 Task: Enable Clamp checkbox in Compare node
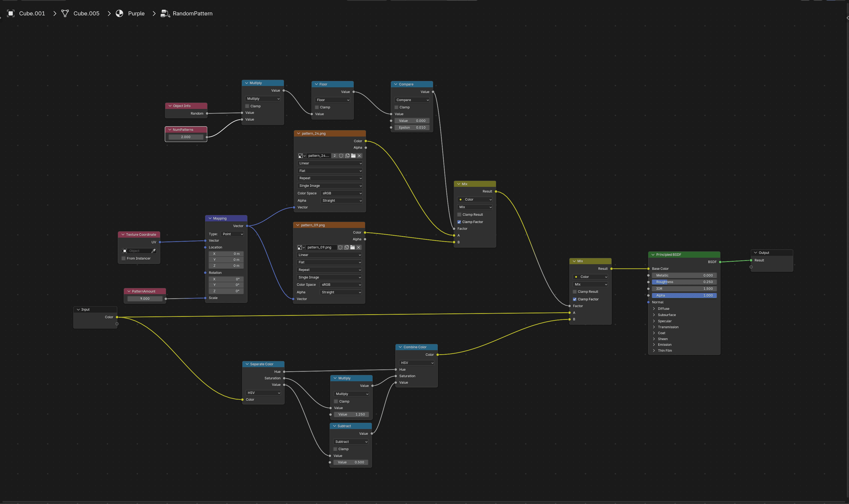[x=396, y=107]
